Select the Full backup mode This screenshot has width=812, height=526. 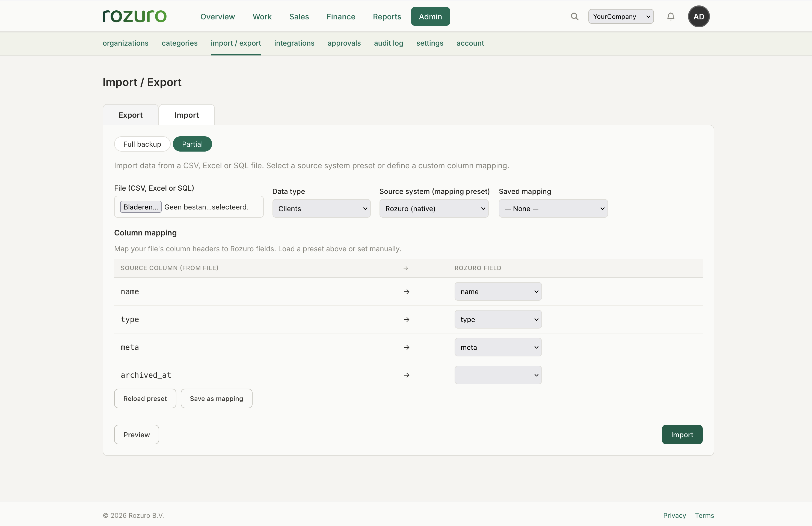142,144
